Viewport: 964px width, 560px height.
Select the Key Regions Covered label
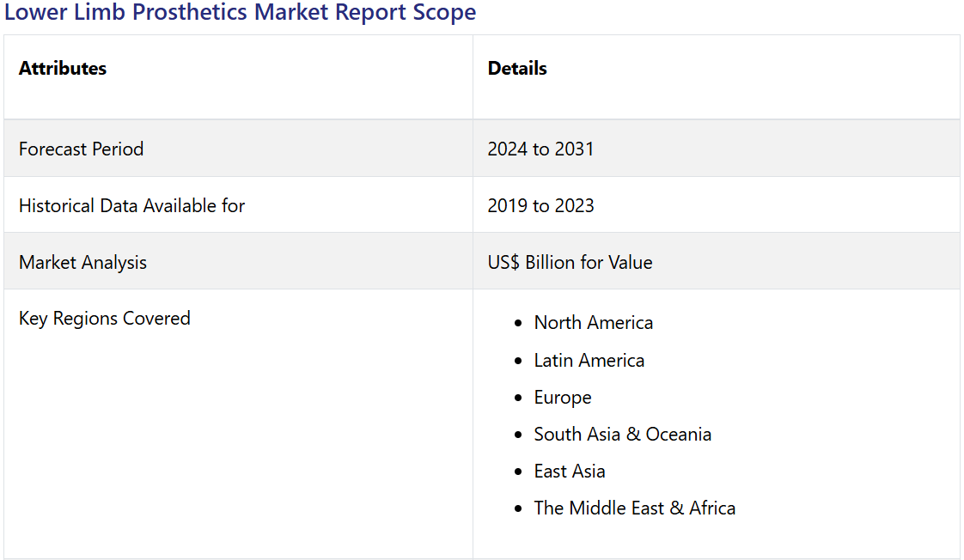coord(105,319)
